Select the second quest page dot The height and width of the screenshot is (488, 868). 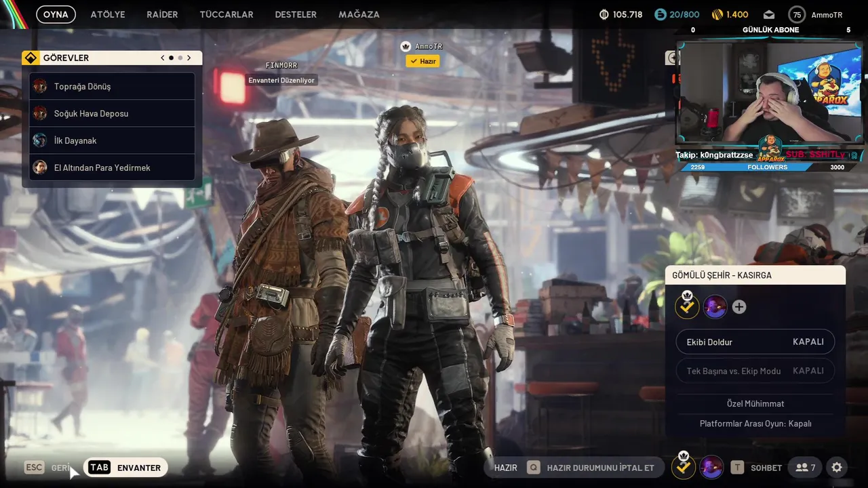coord(180,58)
